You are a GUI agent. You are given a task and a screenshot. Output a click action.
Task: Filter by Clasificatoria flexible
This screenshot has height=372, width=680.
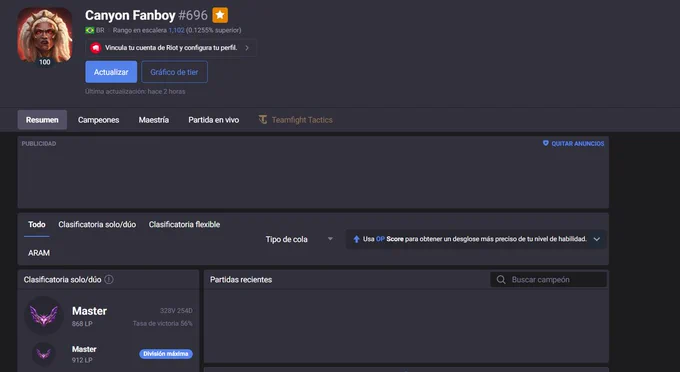point(184,225)
